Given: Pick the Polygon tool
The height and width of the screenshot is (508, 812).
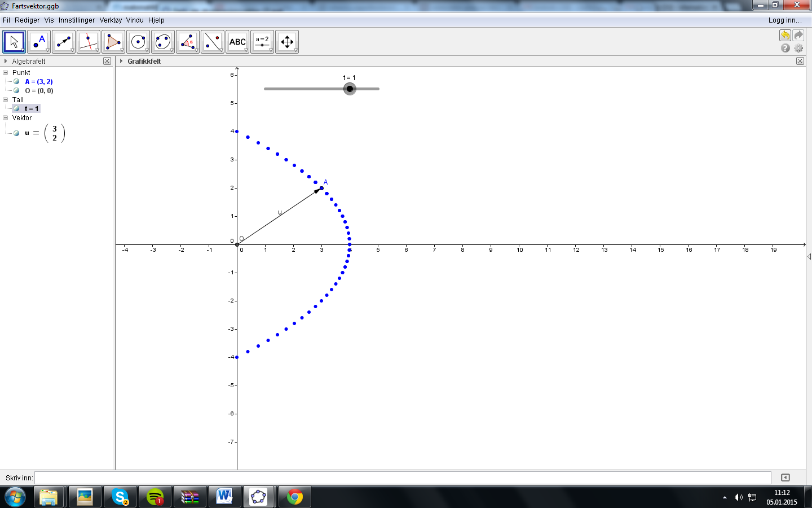Looking at the screenshot, I should tap(113, 42).
